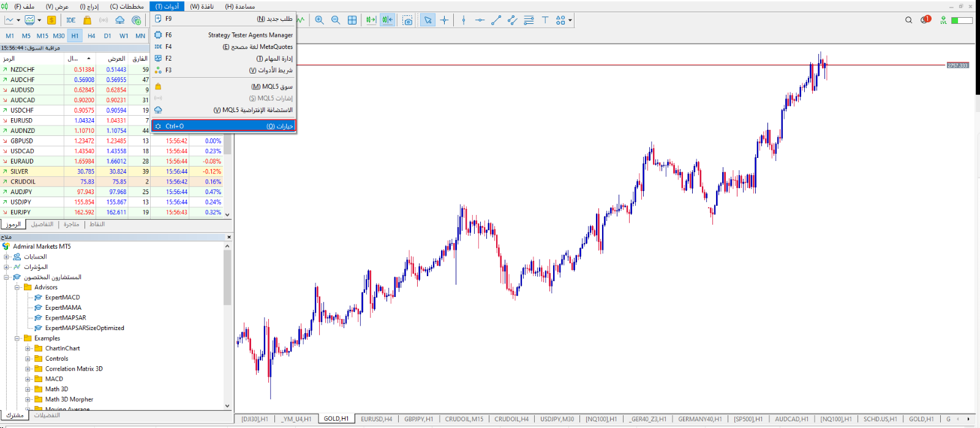Click the 2757.333 price level marker

(958, 65)
